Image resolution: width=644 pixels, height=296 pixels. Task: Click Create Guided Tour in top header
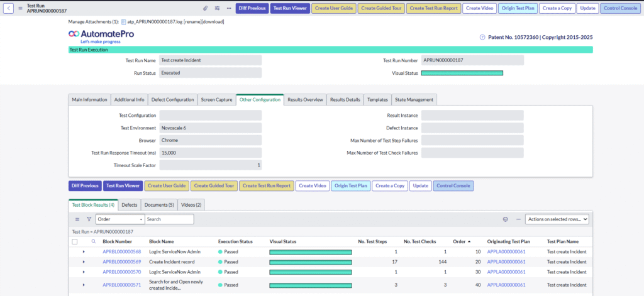pyautogui.click(x=381, y=8)
